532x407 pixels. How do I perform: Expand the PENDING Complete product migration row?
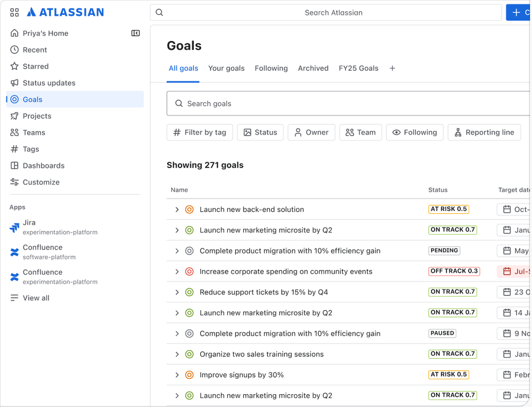[x=177, y=251]
